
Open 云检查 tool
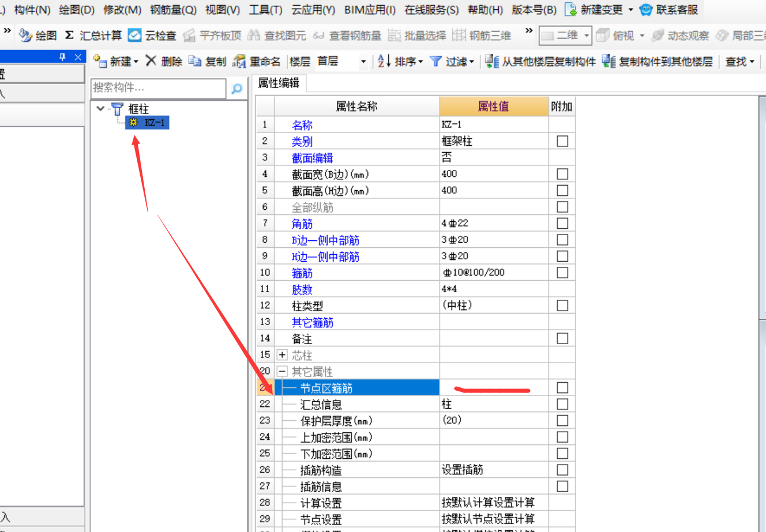tap(152, 36)
